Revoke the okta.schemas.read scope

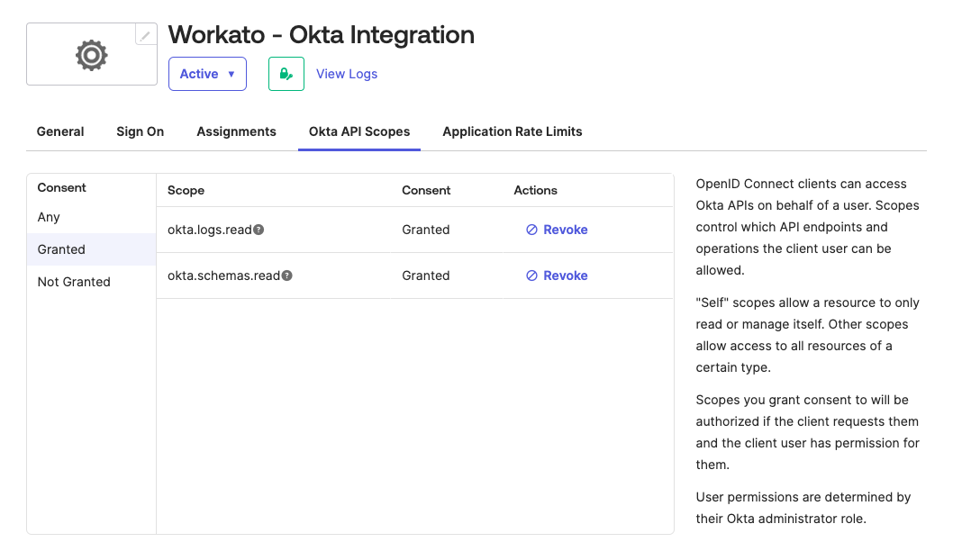pyautogui.click(x=565, y=275)
